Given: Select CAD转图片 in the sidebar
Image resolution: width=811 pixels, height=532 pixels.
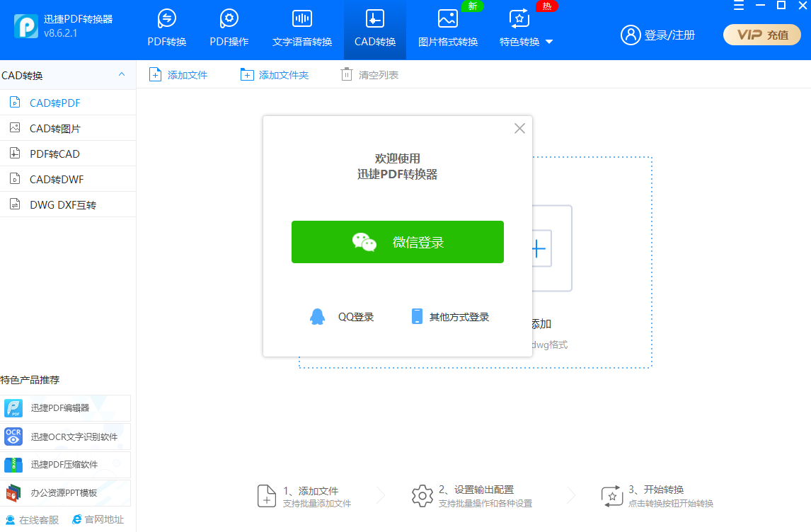Looking at the screenshot, I should point(68,128).
